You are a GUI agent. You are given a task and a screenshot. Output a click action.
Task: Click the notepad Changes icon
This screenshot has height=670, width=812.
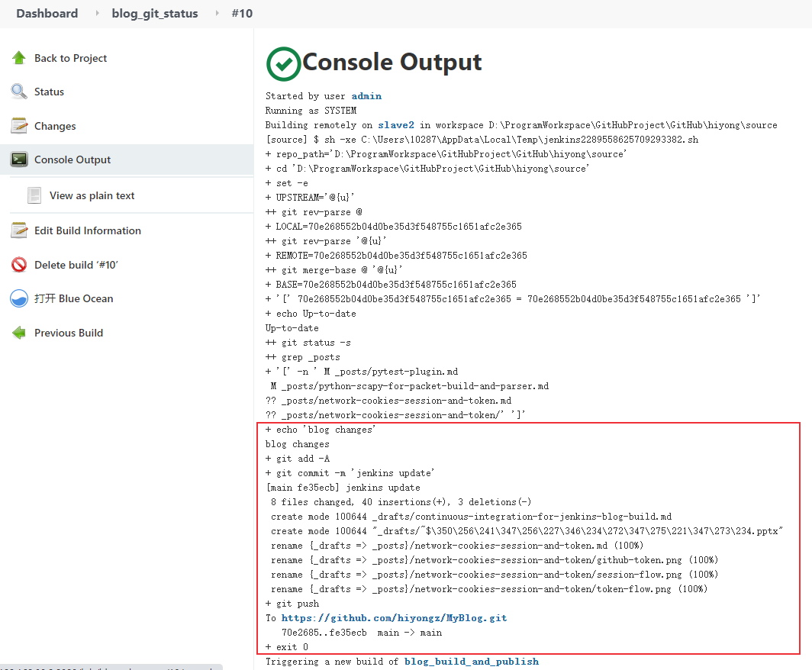coord(19,126)
